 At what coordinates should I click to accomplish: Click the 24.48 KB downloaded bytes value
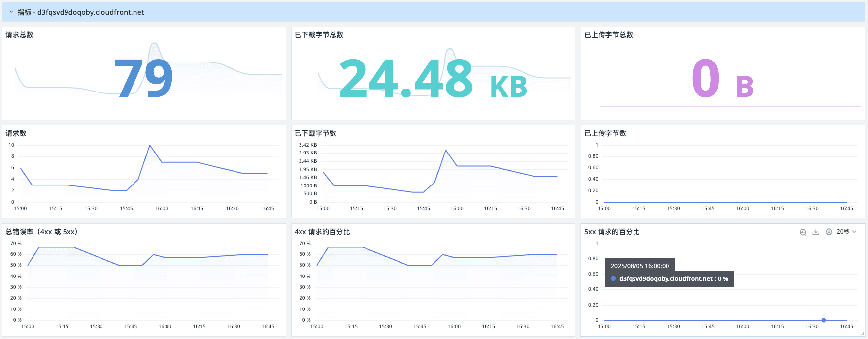point(433,79)
